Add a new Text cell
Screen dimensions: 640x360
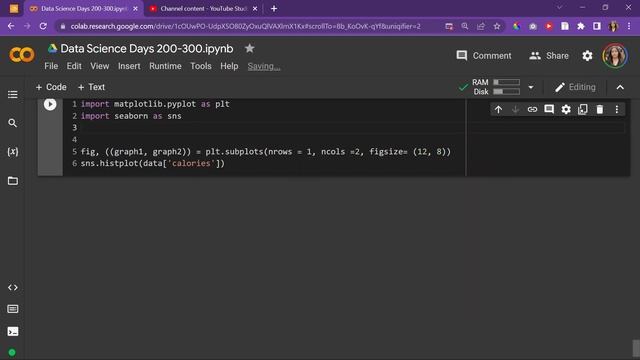click(x=91, y=87)
